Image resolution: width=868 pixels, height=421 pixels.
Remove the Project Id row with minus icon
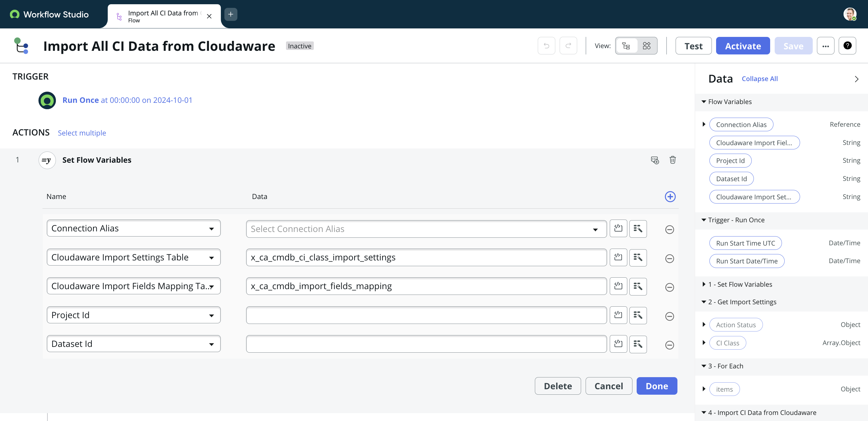click(670, 316)
